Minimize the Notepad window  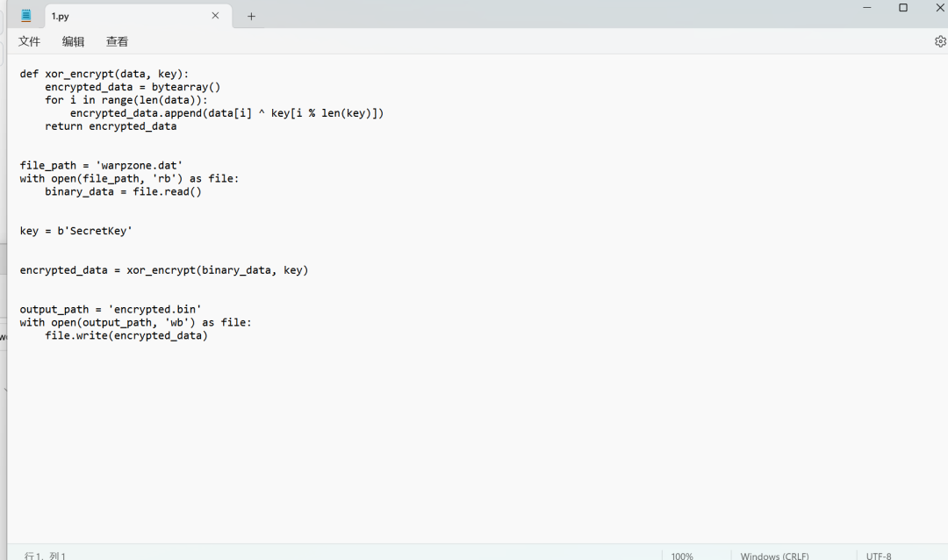pyautogui.click(x=867, y=8)
